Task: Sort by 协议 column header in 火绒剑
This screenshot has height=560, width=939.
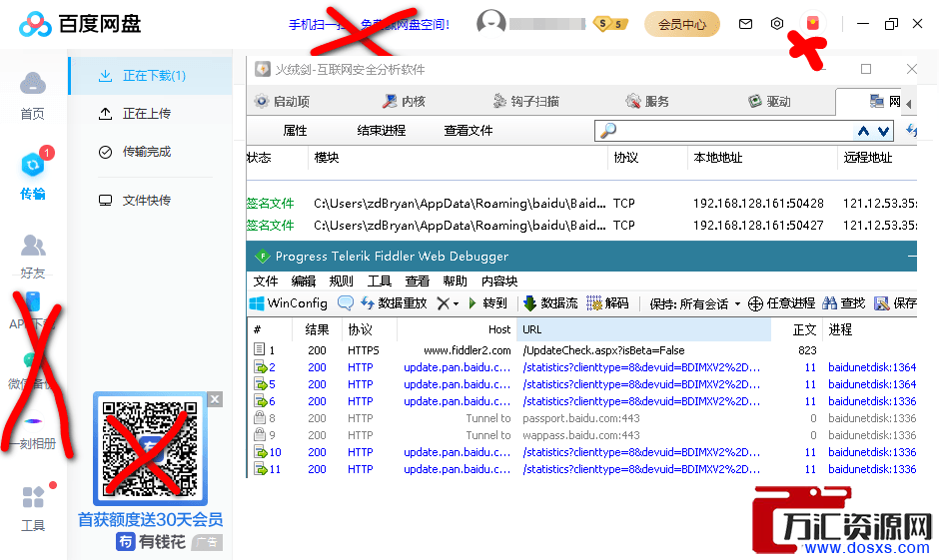Action: point(647,158)
